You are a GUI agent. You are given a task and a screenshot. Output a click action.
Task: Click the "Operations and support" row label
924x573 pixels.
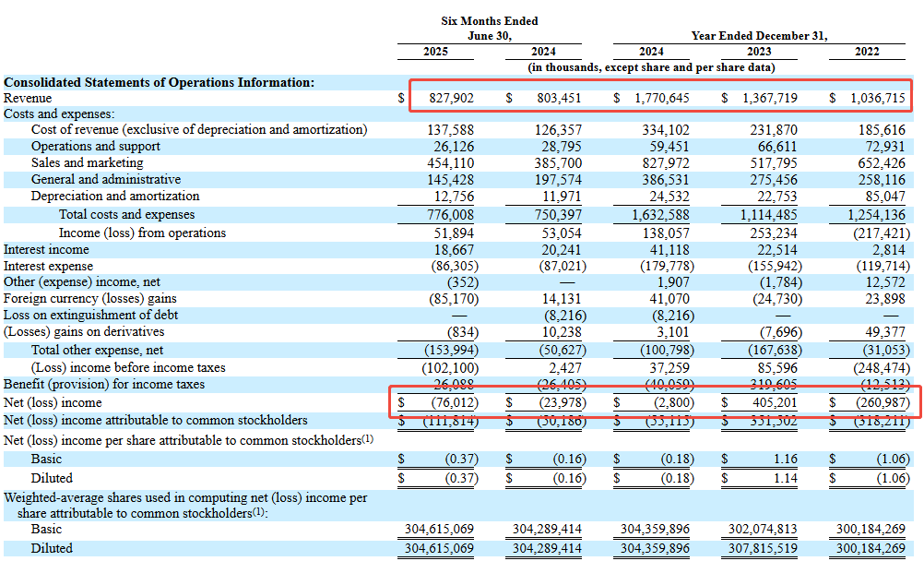click(95, 147)
